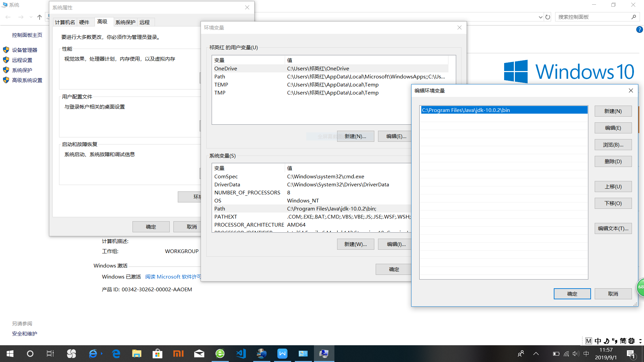Open the help question mark icon
Image resolution: width=644 pixels, height=362 pixels.
point(639,29)
